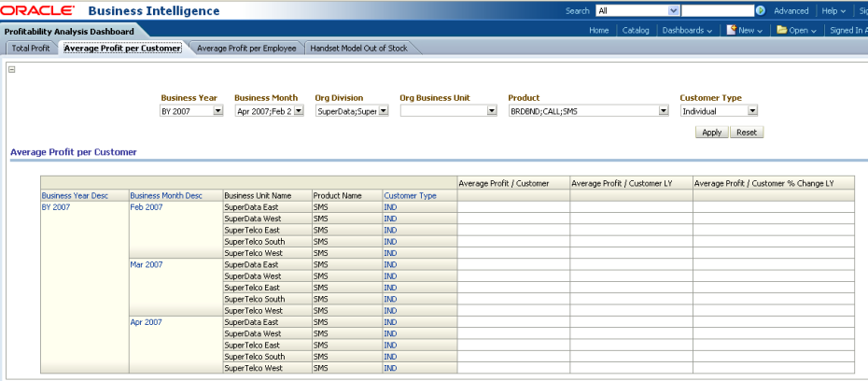
Task: Click the Product Name column header
Action: (x=337, y=195)
